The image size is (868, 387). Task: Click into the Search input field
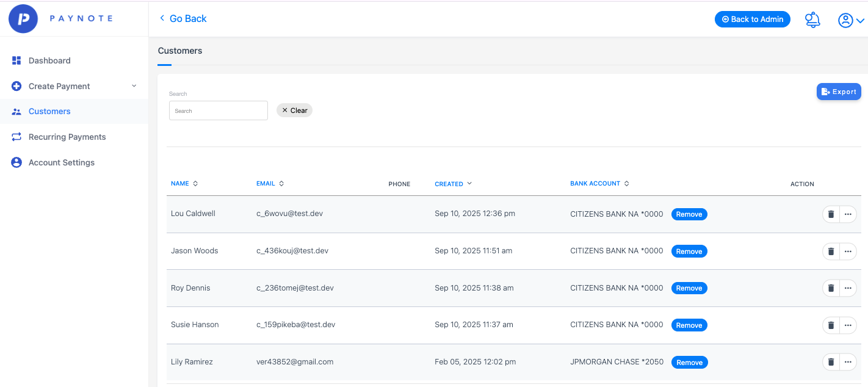point(218,111)
